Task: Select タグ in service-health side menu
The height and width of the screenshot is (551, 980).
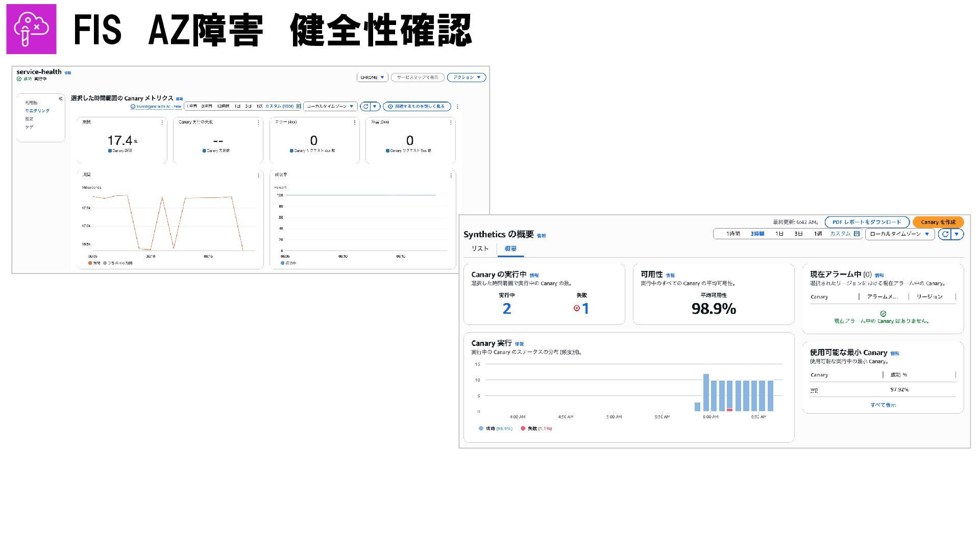Action: tap(29, 127)
